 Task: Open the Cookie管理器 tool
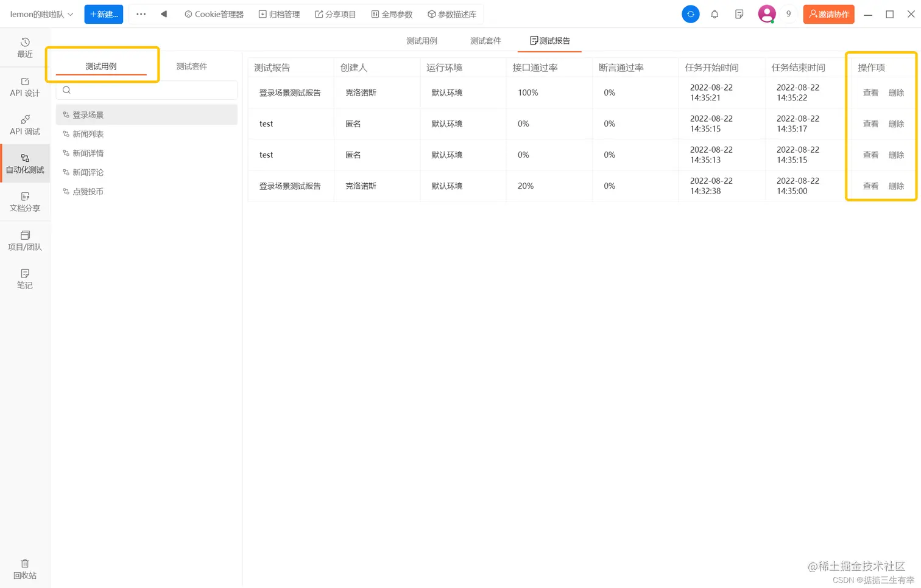click(x=213, y=14)
